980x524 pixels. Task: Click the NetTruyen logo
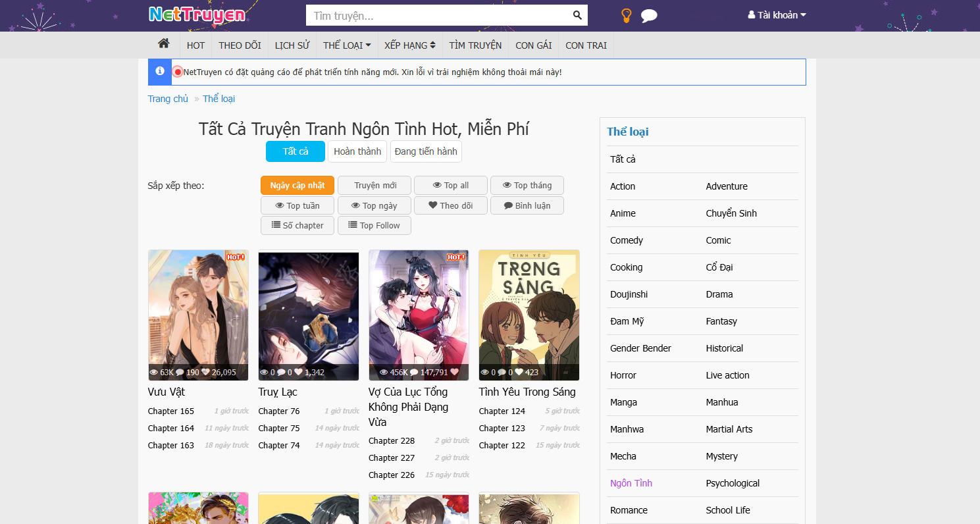pyautogui.click(x=197, y=15)
